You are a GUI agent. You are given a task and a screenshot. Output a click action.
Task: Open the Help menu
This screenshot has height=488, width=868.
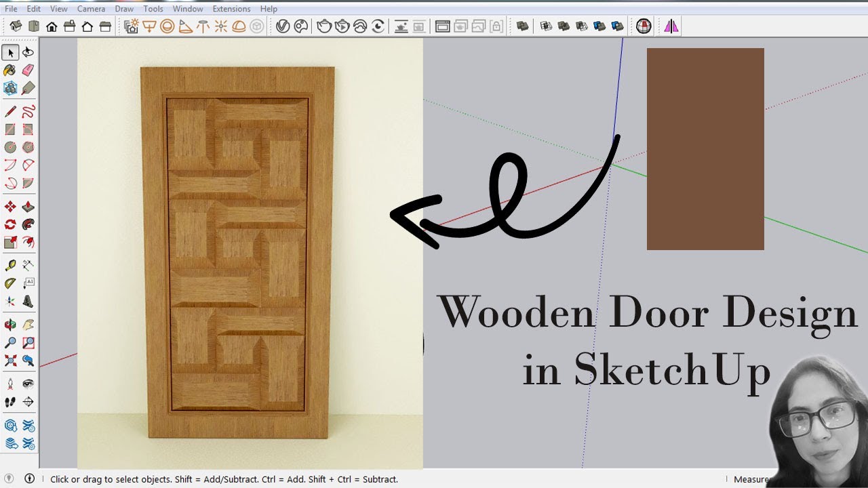pos(269,9)
